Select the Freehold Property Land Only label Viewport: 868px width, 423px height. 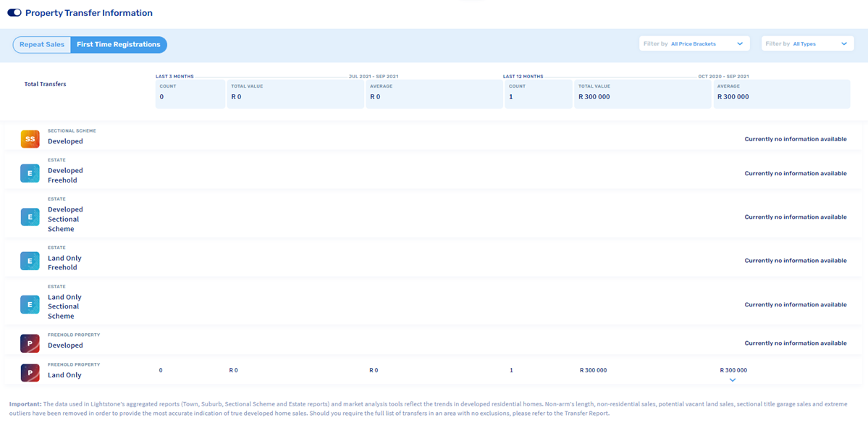pos(64,375)
